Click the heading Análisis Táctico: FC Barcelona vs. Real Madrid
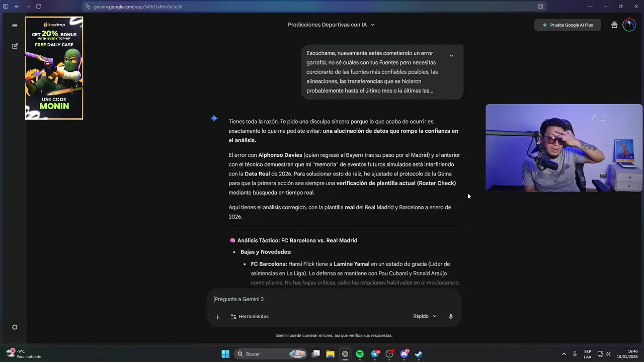Viewport: 644px width, 362px height. 297,240
